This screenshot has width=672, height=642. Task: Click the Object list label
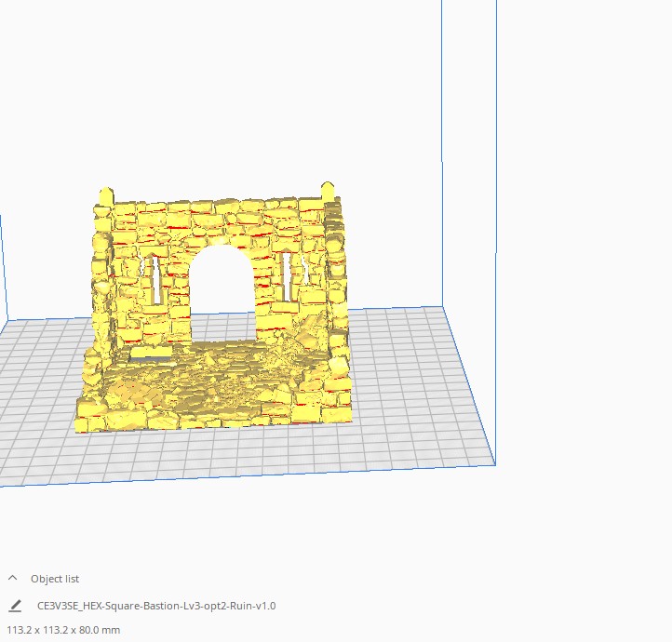55,579
